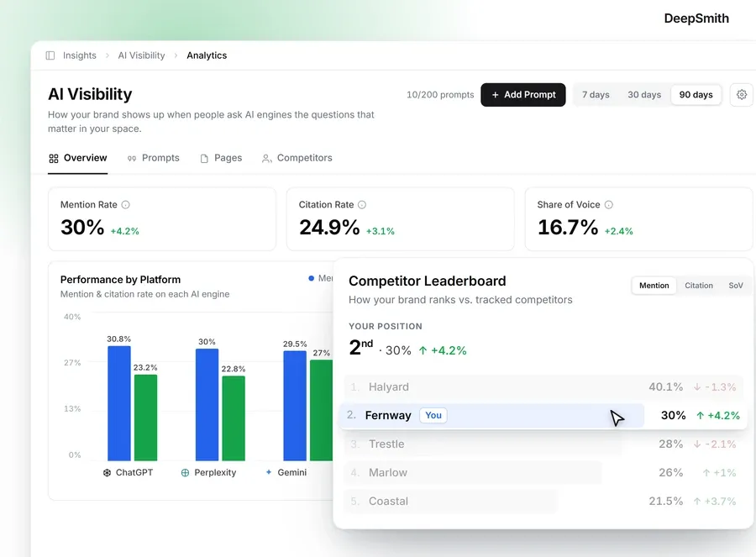Click the Share of Voice info icon

(x=609, y=204)
